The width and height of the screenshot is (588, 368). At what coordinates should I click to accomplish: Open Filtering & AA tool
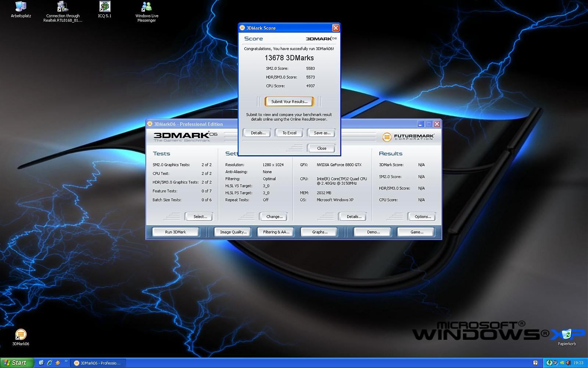[276, 232]
